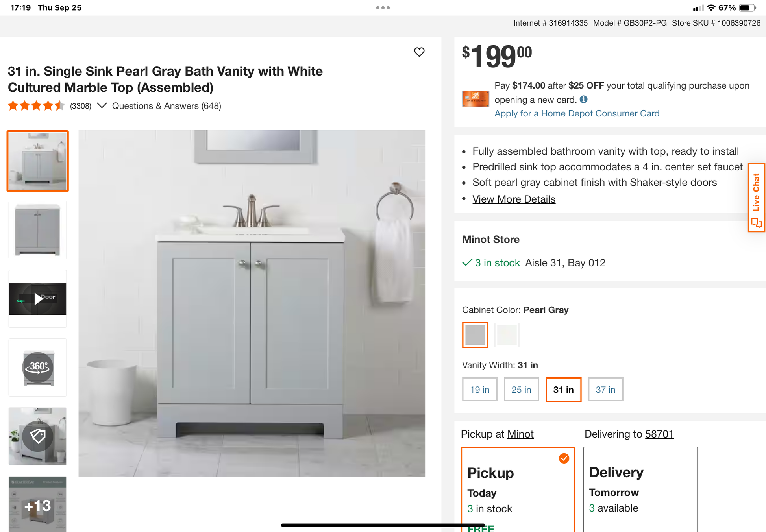
Task: Choose the 19 in vanity width
Action: (479, 390)
